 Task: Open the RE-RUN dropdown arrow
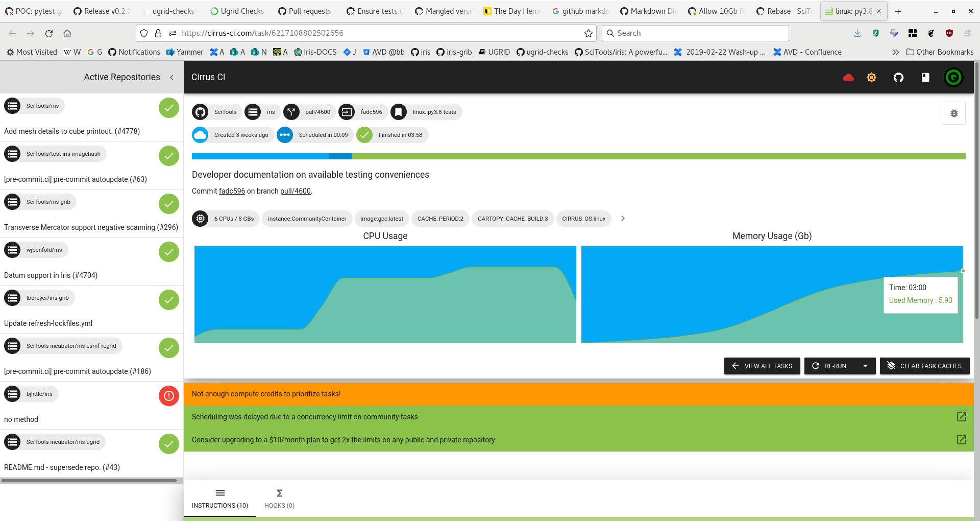[866, 366]
